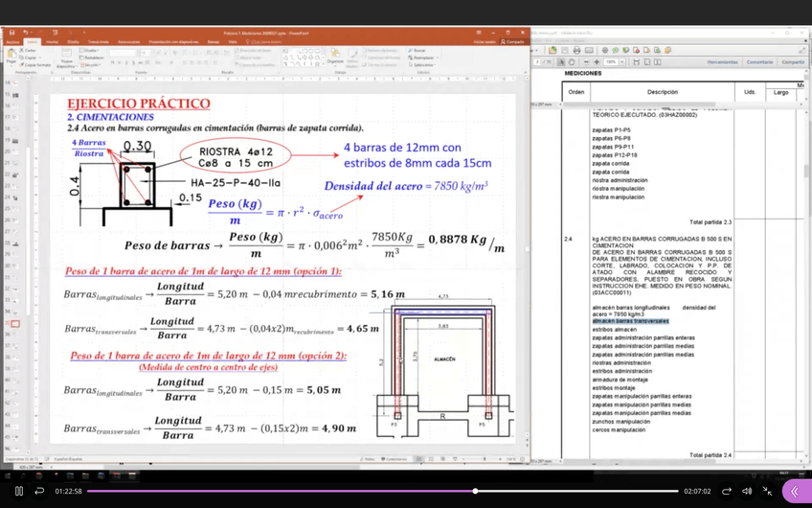Click the zoom out minus button in Acrobat

pyautogui.click(x=584, y=62)
